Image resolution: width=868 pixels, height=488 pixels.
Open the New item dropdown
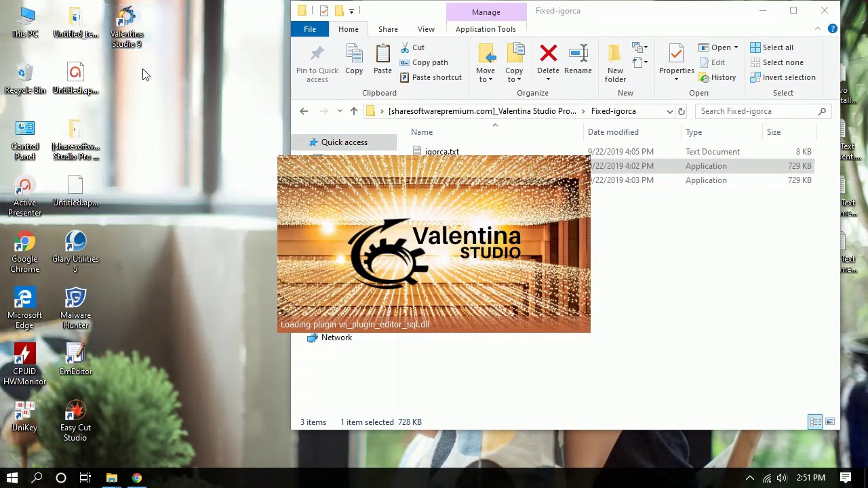point(640,47)
